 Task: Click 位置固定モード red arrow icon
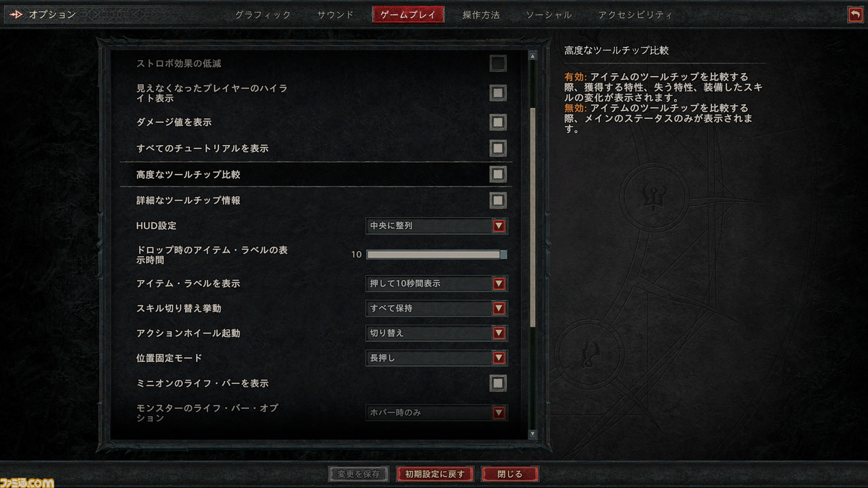(x=499, y=358)
